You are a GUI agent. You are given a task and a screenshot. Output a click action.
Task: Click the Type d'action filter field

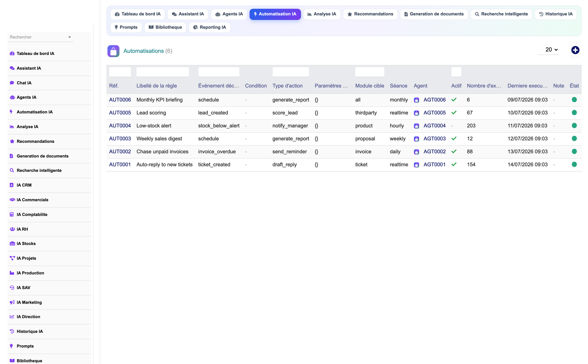click(x=291, y=72)
